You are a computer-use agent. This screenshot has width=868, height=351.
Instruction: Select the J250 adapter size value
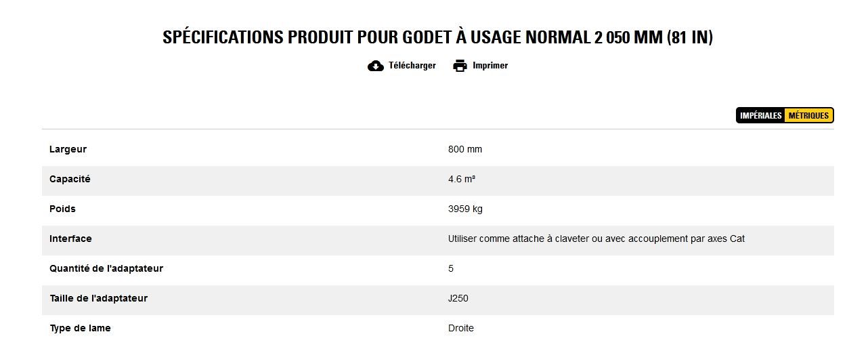[x=458, y=298]
